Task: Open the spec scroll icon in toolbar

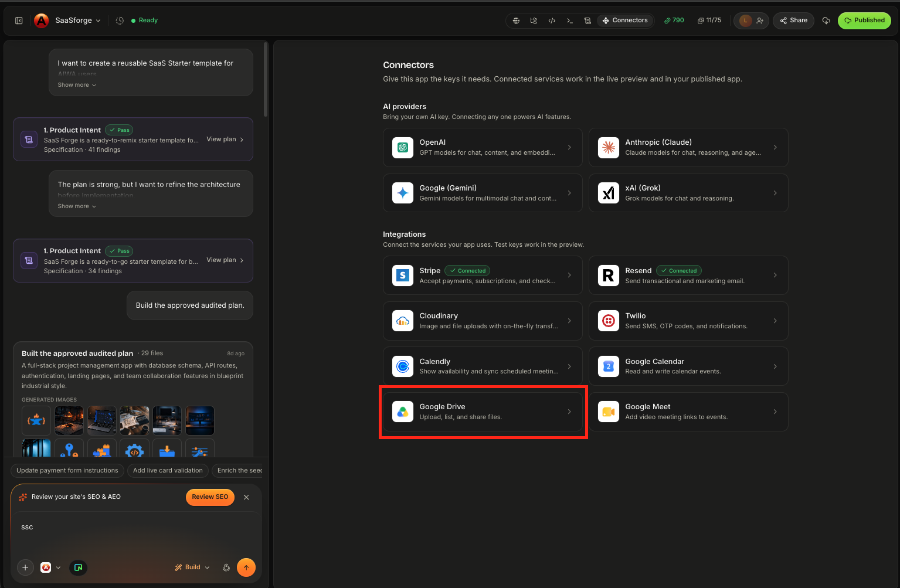Action: pos(587,21)
